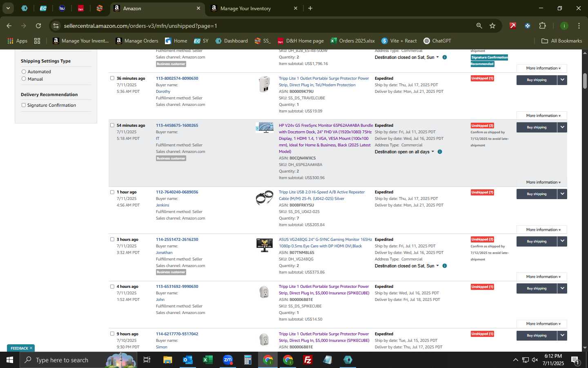Open File Explorer from the taskbar
The width and height of the screenshot is (588, 368).
pyautogui.click(x=167, y=360)
